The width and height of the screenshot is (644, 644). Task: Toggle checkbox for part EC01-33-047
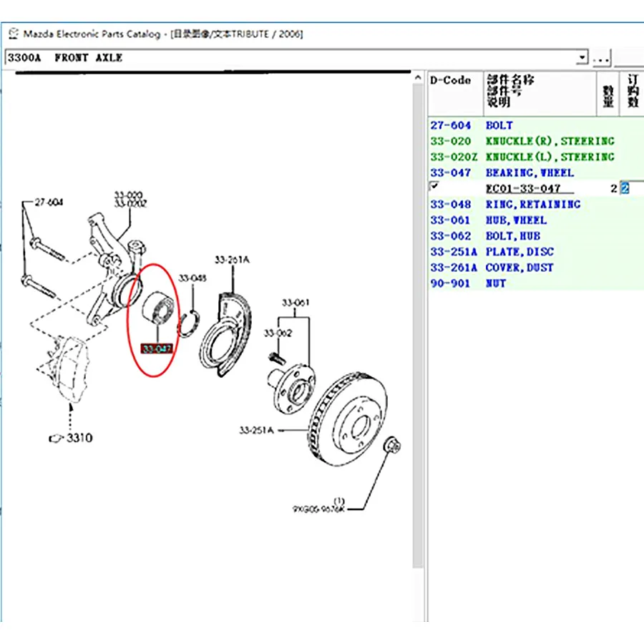click(434, 186)
